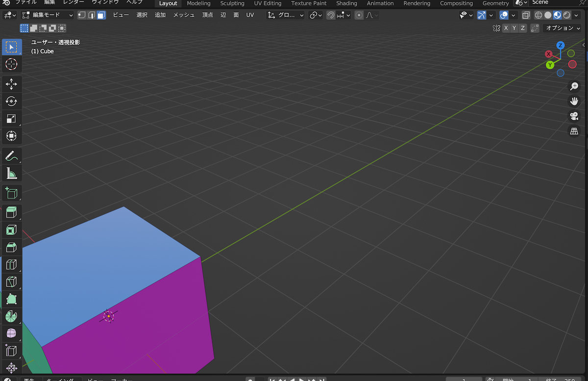The image size is (588, 381).
Task: Select the Annotate pencil tool
Action: pyautogui.click(x=11, y=156)
